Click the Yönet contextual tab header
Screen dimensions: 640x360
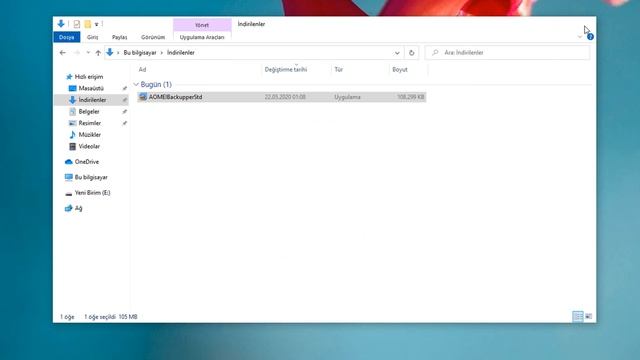202,25
